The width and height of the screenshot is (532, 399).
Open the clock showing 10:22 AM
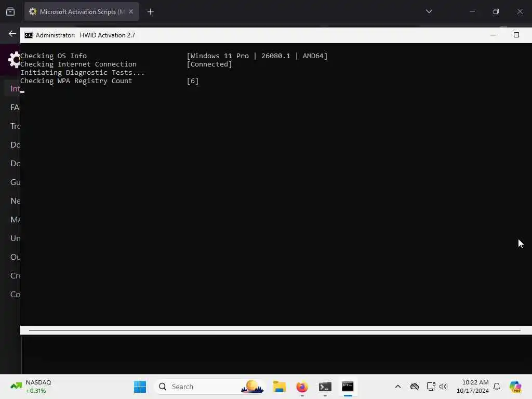472,387
